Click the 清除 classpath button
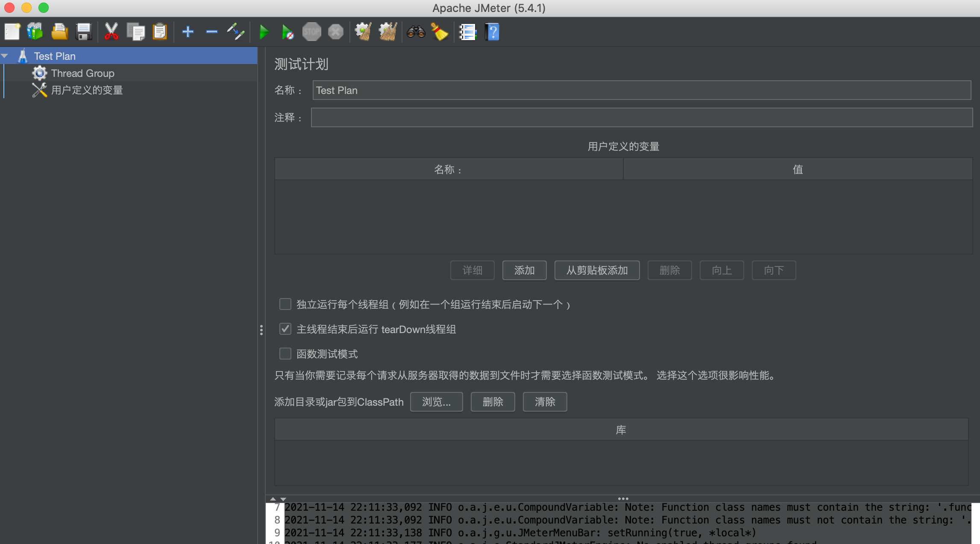Viewport: 980px width, 544px height. pyautogui.click(x=545, y=402)
